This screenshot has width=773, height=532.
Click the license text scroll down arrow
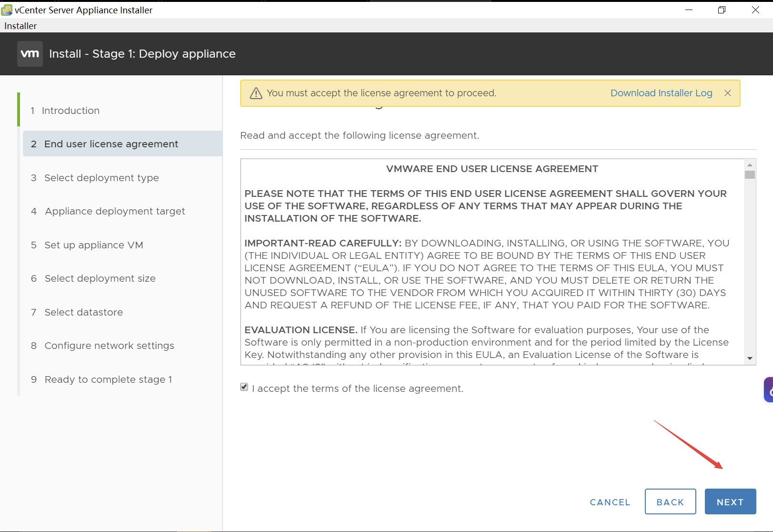pos(750,358)
